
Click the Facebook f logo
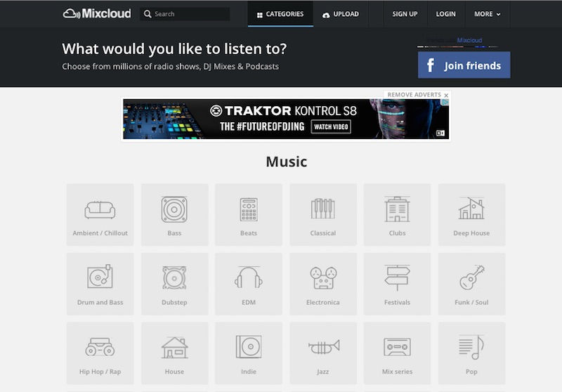click(431, 65)
